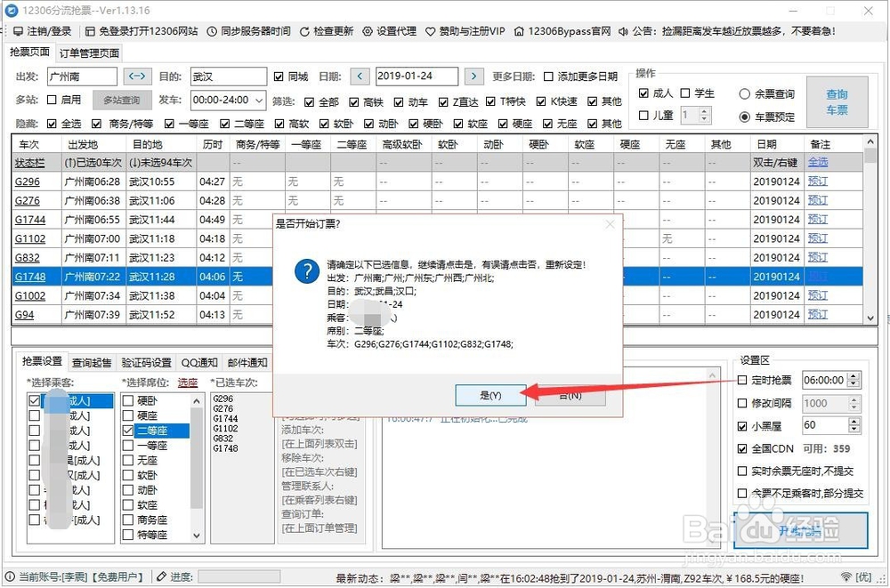
Task: Click 检查更新 refresh toolbar item
Action: (x=327, y=31)
